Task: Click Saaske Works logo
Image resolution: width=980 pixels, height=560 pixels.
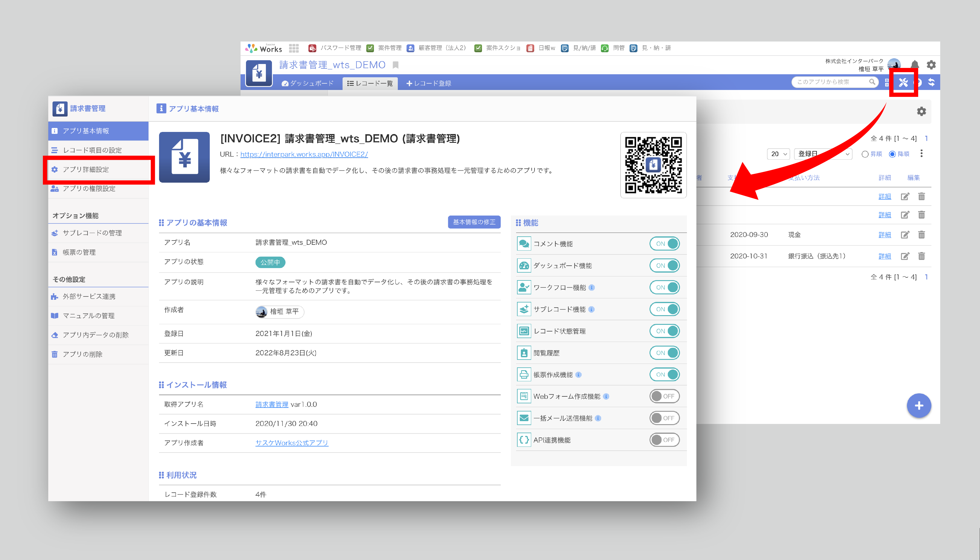Action: pyautogui.click(x=264, y=48)
